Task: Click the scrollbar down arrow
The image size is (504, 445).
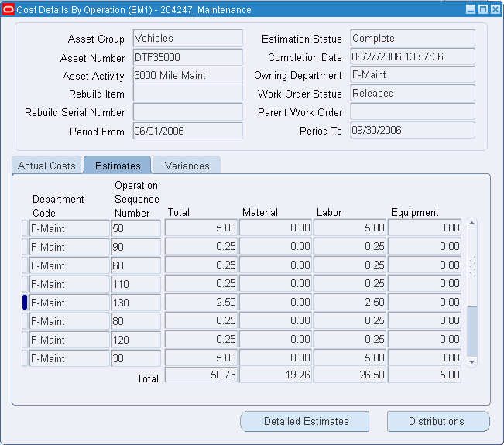Action: [471, 362]
